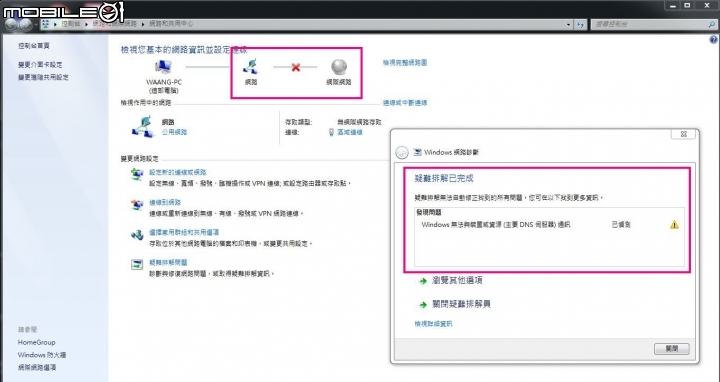Click the active network icon beside 公用網路
The height and width of the screenshot is (382, 720).
(143, 126)
